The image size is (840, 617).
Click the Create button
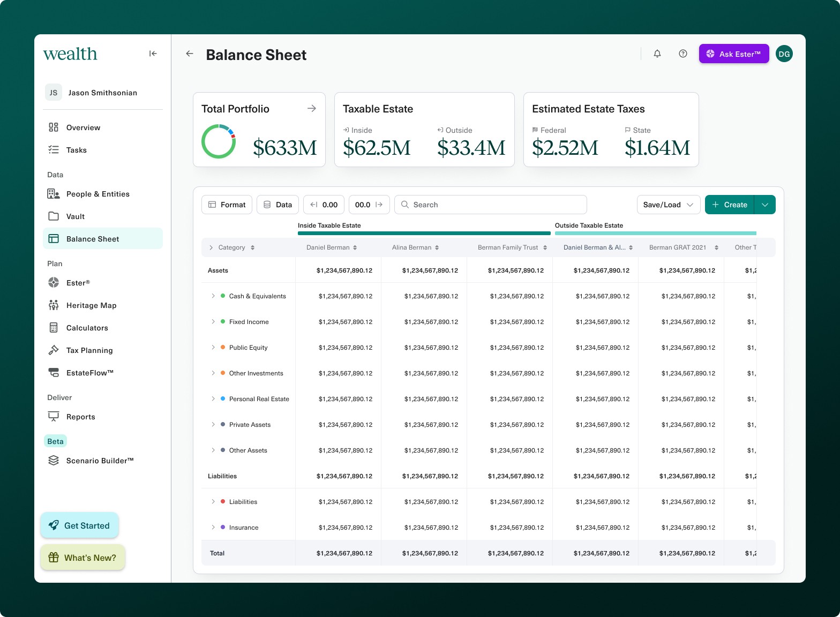[730, 205]
